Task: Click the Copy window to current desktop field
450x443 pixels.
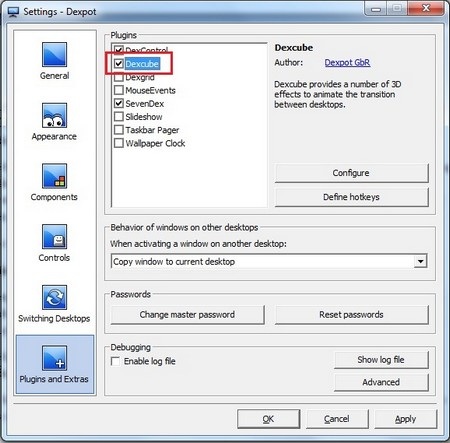Action: [x=269, y=261]
